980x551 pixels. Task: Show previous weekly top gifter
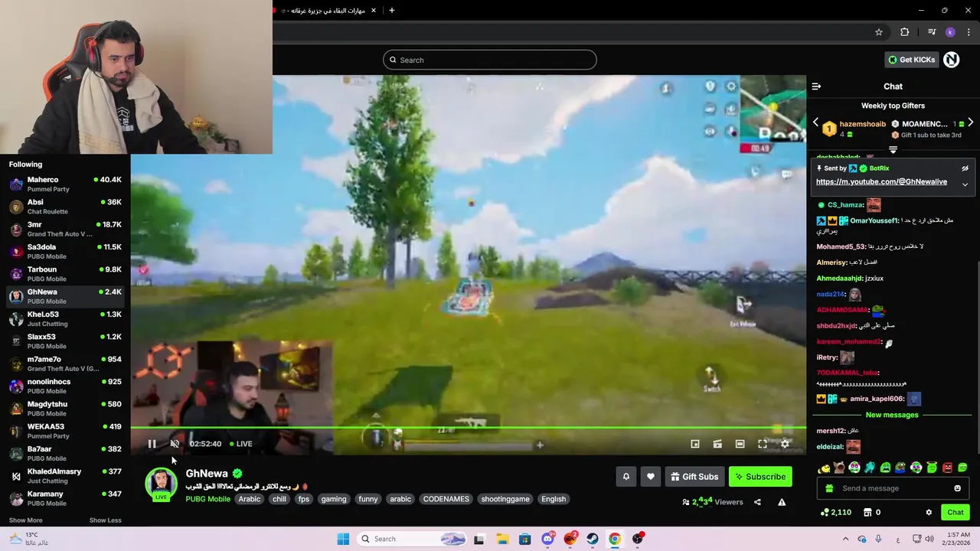815,122
